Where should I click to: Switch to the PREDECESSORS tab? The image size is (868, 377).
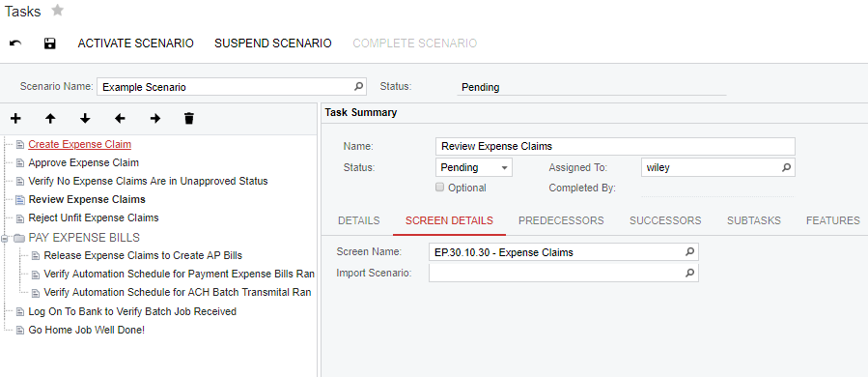[x=561, y=220]
